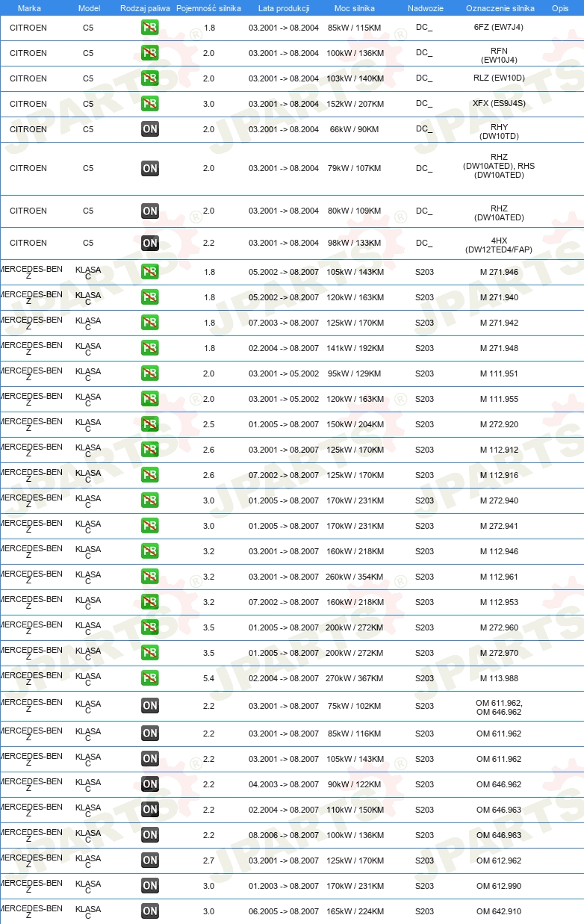Screen dimensions: 584x924
Task: Select the PB icon in the M 112.953 row
Action: click(150, 602)
